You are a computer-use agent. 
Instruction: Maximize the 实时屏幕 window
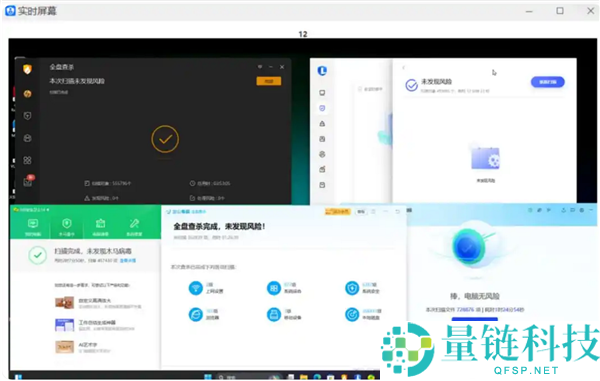[x=560, y=11]
